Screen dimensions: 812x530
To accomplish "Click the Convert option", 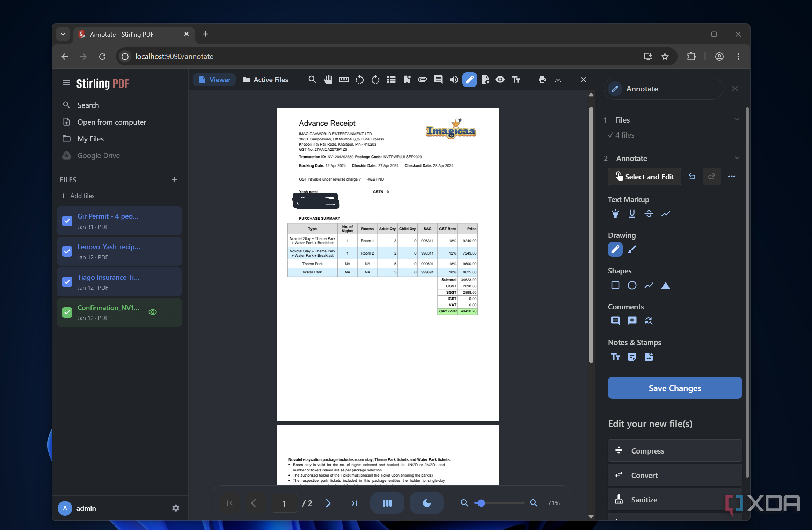I will [675, 475].
